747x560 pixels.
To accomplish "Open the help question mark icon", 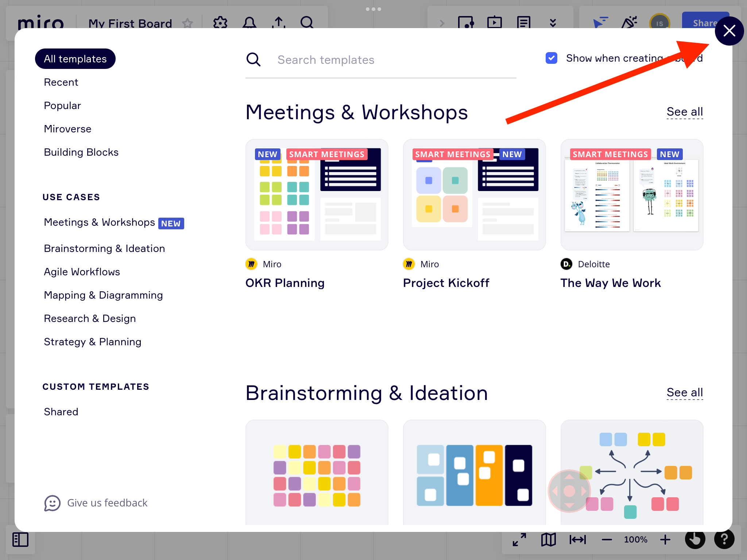I will click(x=724, y=539).
